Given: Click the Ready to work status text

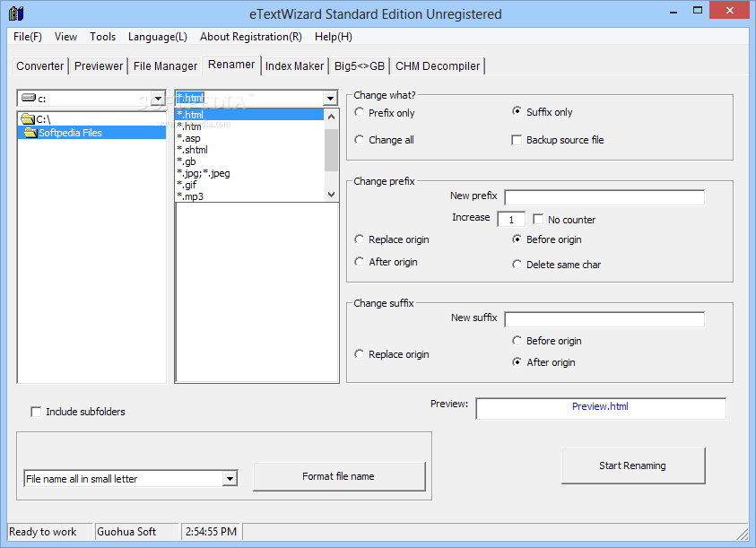Looking at the screenshot, I should click(x=42, y=532).
